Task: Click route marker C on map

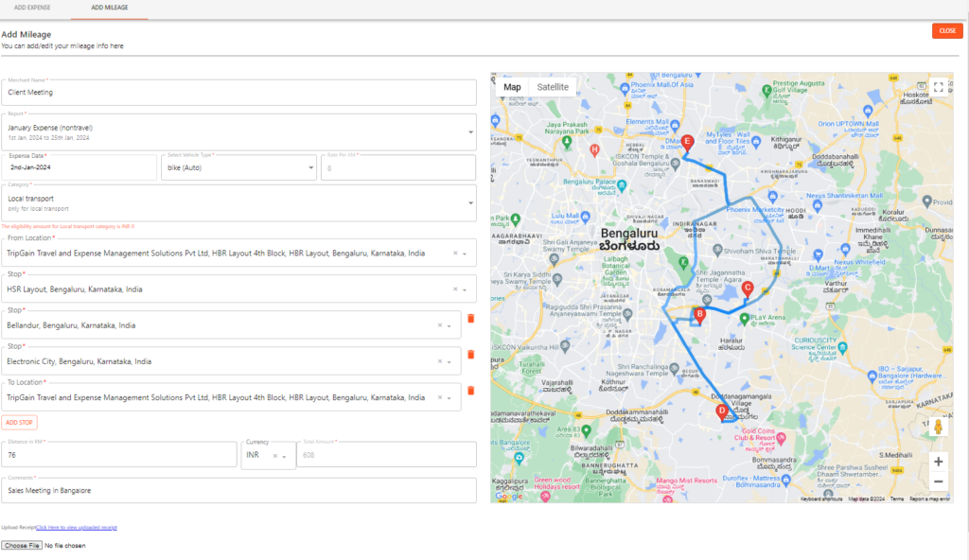Action: point(748,289)
